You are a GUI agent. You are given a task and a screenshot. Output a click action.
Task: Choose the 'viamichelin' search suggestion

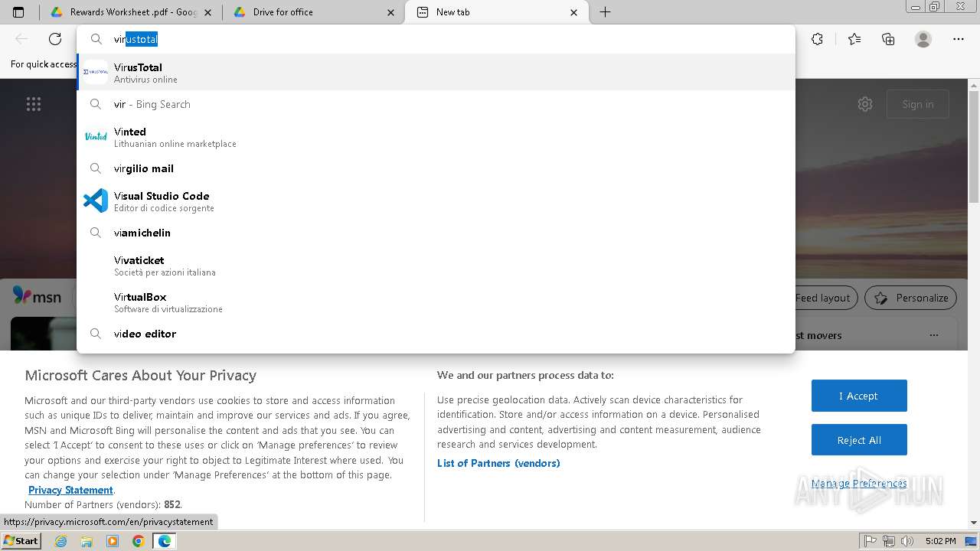pyautogui.click(x=436, y=233)
